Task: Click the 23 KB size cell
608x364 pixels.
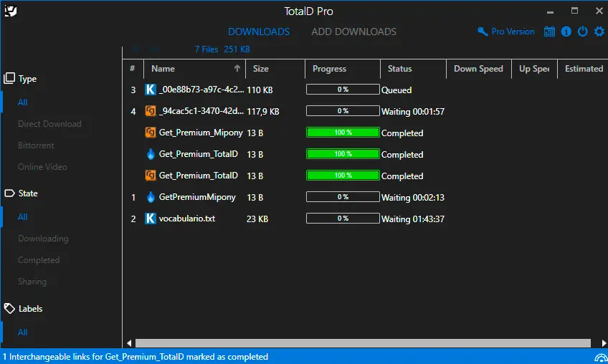Action: point(257,219)
